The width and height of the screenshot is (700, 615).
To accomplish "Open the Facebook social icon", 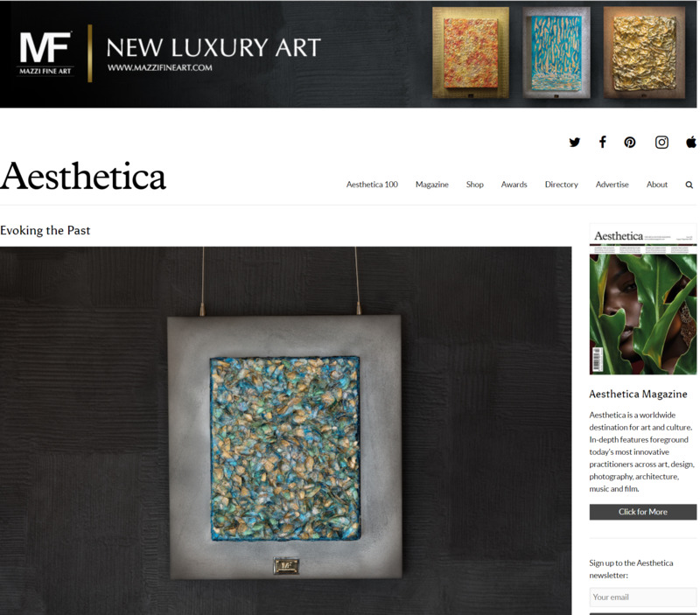I will tap(602, 142).
